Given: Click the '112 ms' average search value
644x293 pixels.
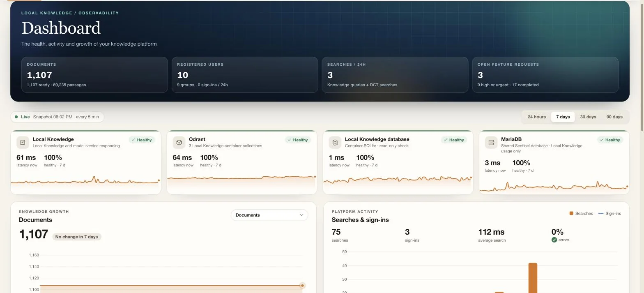Looking at the screenshot, I should 491,232.
